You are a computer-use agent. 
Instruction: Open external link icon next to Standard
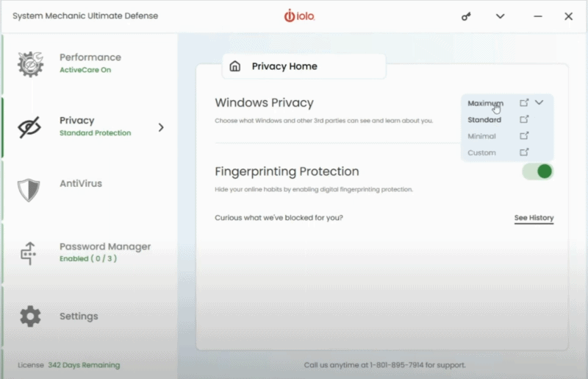(524, 119)
